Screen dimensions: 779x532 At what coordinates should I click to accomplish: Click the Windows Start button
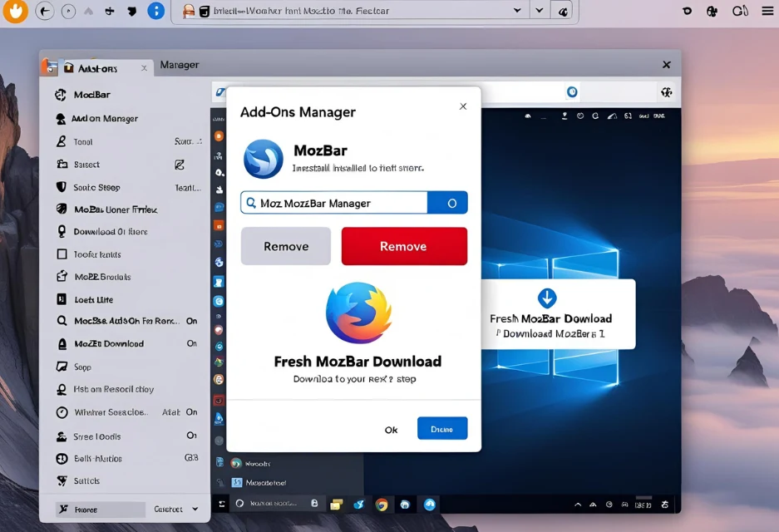222,505
